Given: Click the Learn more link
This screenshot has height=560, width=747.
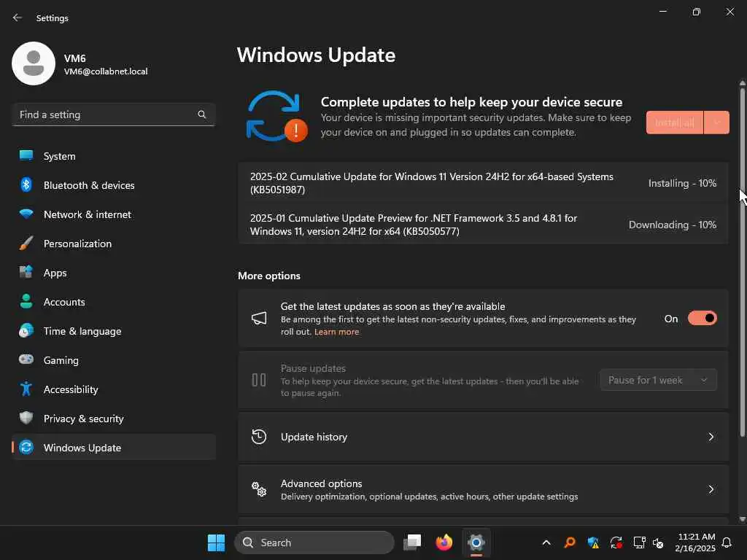Looking at the screenshot, I should (x=336, y=332).
